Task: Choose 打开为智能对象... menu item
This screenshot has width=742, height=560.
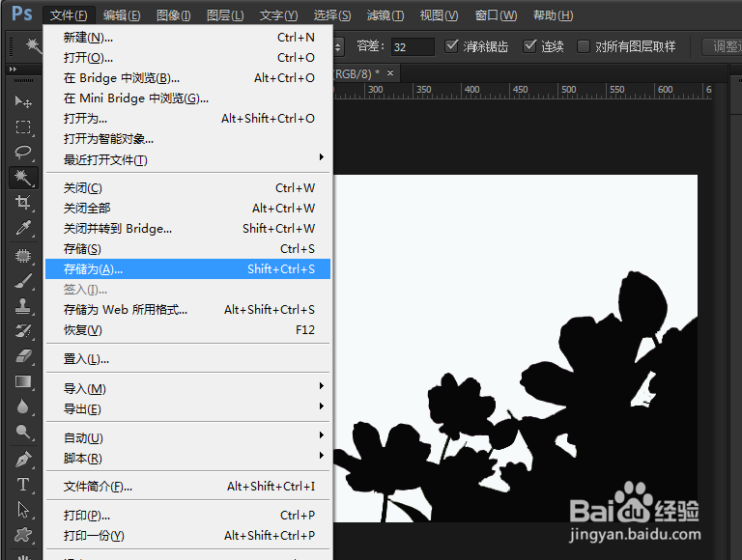Action: point(187,139)
